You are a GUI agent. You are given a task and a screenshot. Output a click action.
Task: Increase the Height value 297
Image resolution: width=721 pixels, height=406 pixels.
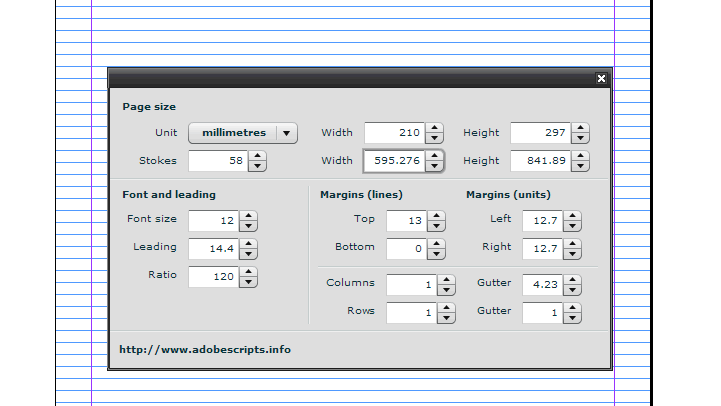coord(580,128)
